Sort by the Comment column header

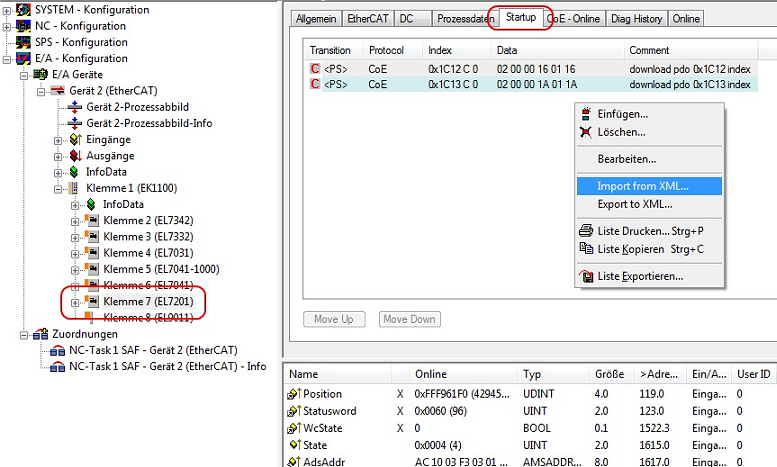click(x=690, y=51)
